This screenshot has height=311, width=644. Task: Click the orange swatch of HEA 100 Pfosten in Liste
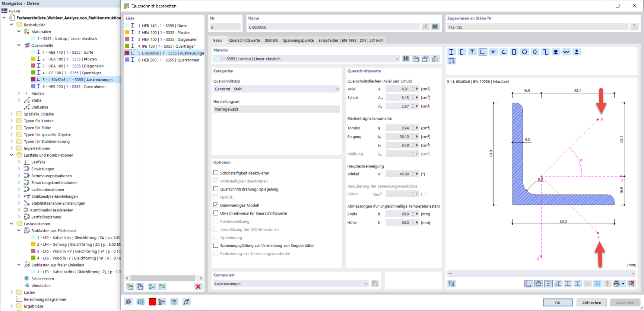[x=127, y=32]
